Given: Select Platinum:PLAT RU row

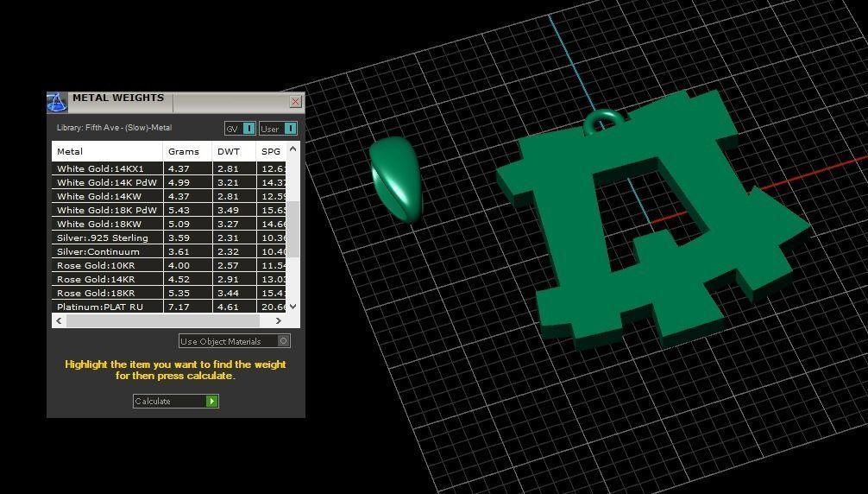Looking at the screenshot, I should pyautogui.click(x=169, y=307).
